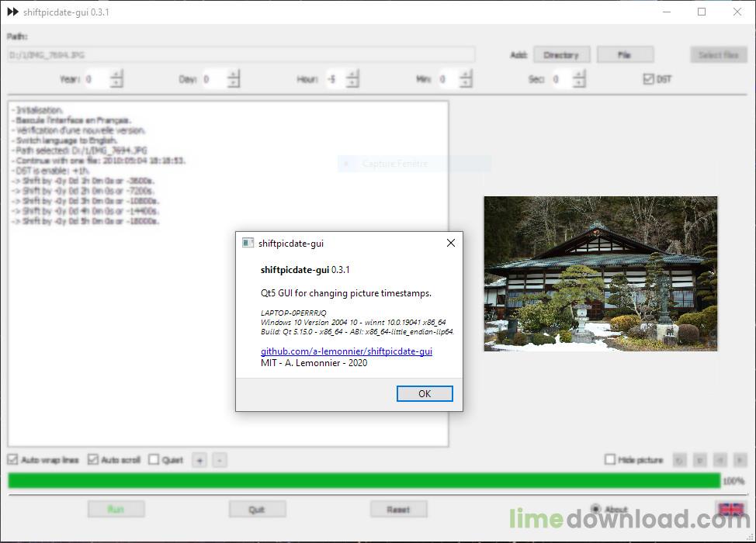
Task: Click the log line 'Switch language to English.'
Action: point(64,140)
